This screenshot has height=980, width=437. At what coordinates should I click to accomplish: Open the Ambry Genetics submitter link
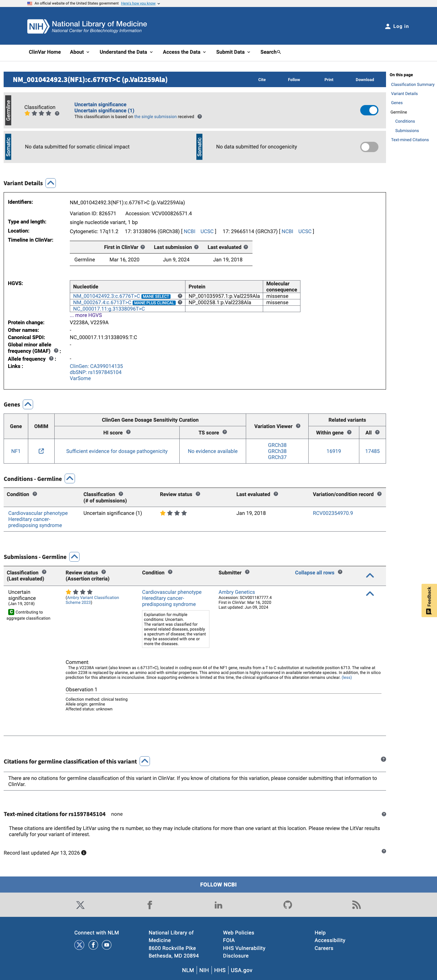(x=237, y=592)
